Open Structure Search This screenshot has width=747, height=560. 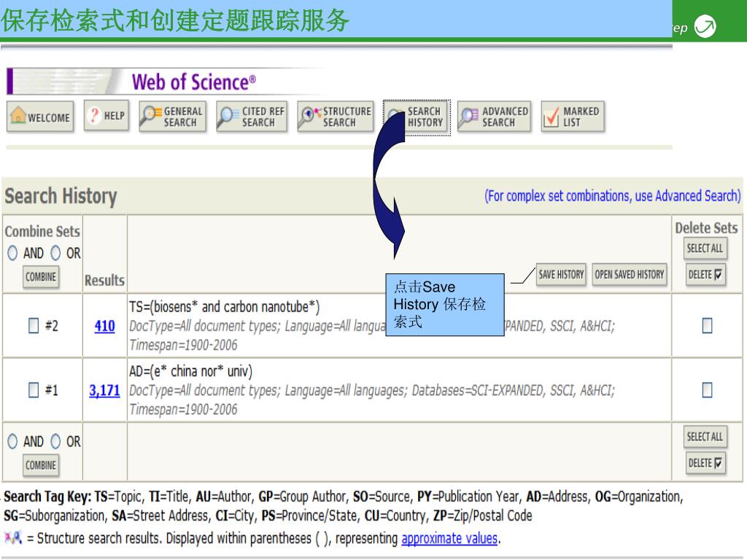click(x=336, y=116)
